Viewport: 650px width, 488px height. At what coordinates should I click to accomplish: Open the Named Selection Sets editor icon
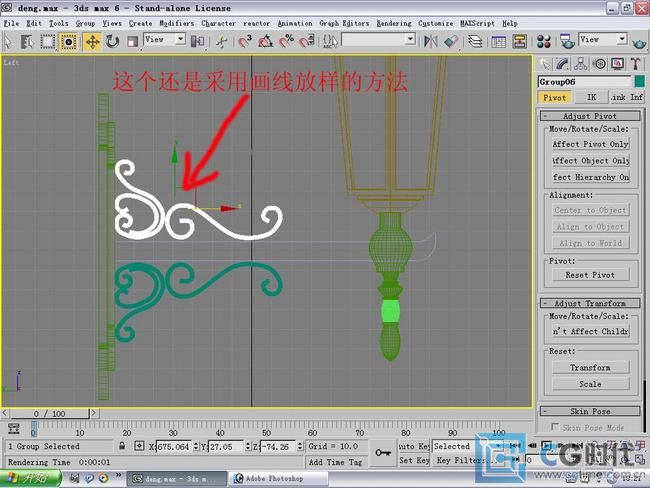(330, 41)
